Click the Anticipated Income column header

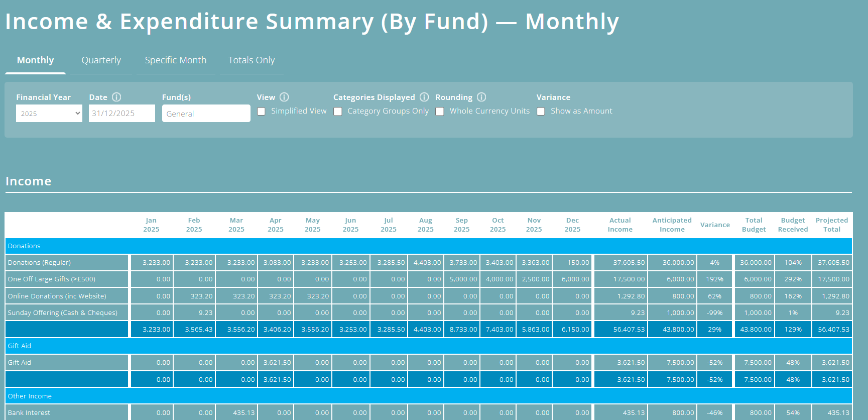coord(672,225)
